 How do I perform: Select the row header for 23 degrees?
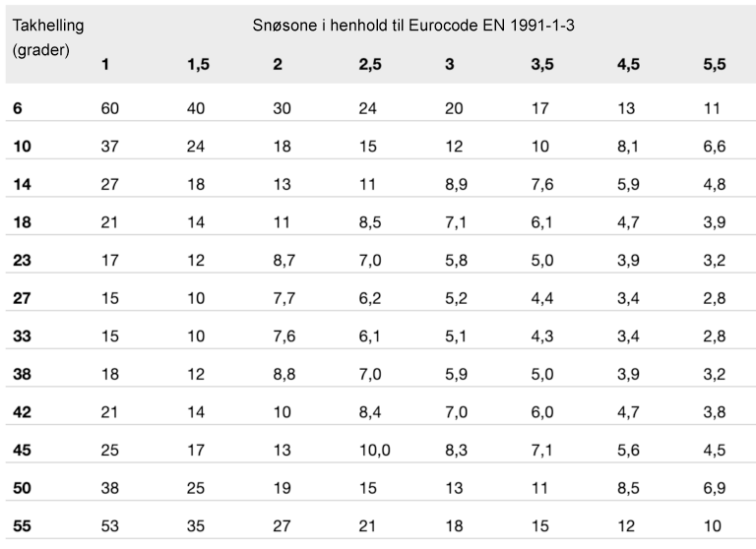pos(22,259)
